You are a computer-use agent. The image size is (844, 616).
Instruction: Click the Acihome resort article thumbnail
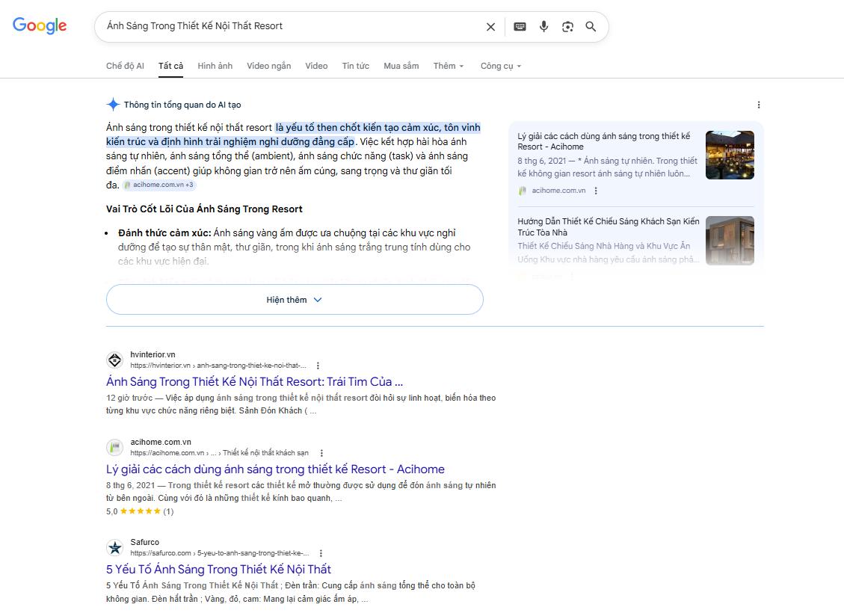(729, 155)
